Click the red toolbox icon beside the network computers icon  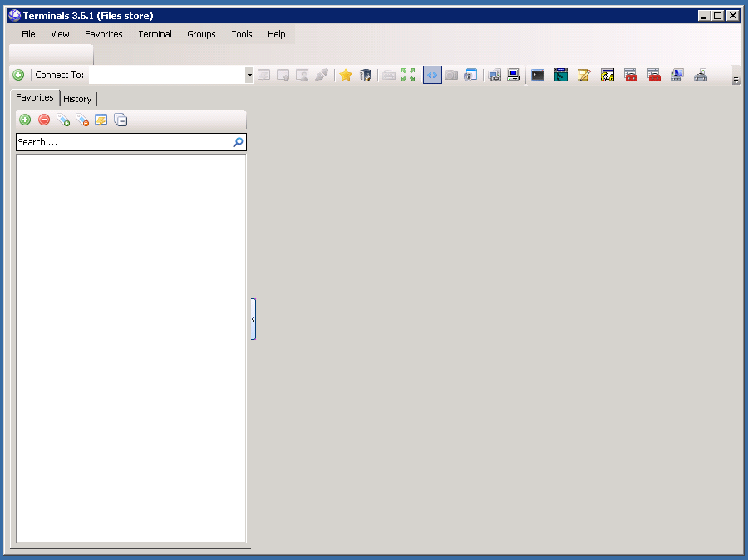pos(654,75)
